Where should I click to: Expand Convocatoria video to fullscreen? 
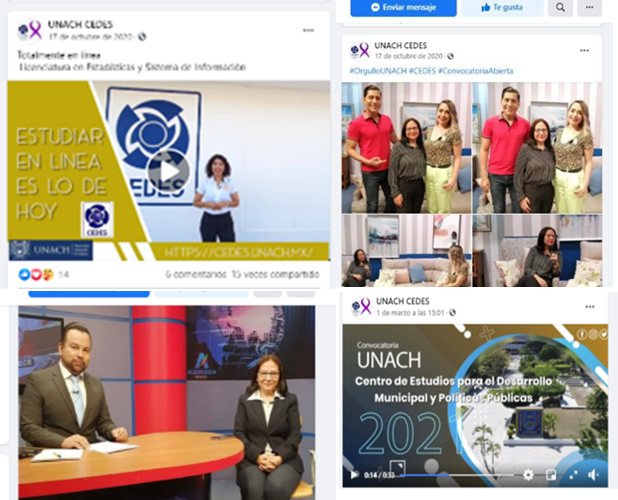[573, 475]
